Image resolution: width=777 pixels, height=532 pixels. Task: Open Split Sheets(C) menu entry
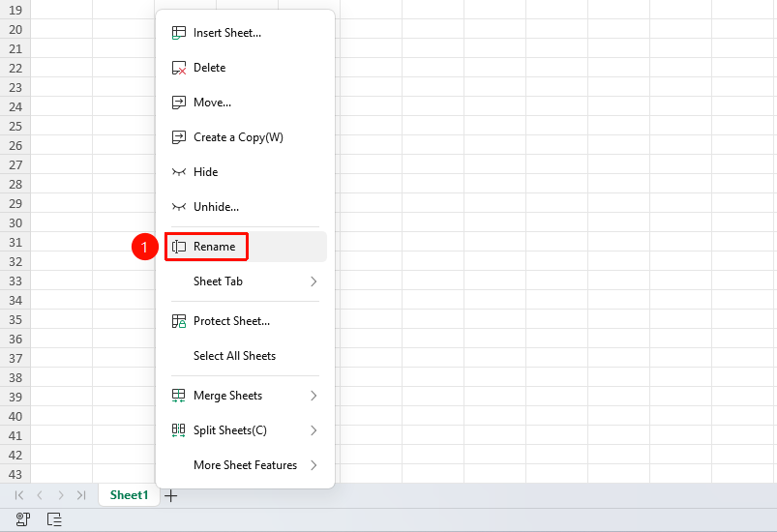(x=245, y=430)
